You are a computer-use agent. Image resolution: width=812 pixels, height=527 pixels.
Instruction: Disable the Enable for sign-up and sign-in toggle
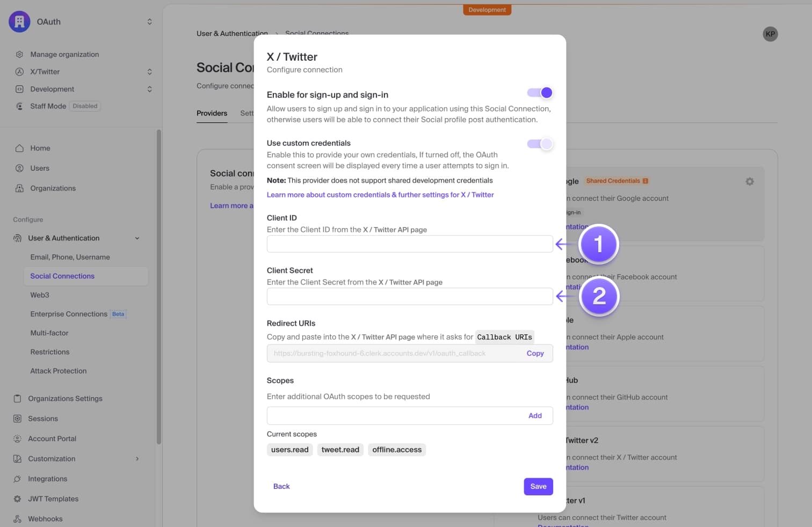pos(540,92)
